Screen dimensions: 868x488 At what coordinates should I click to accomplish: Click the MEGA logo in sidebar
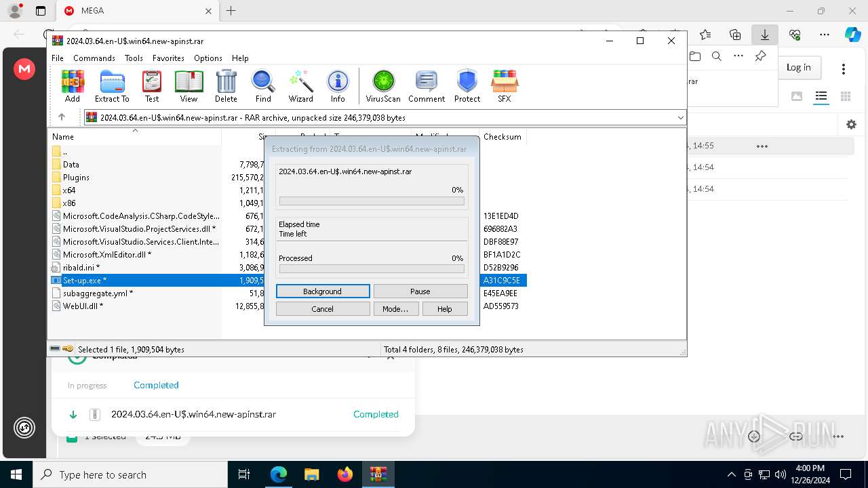point(24,68)
